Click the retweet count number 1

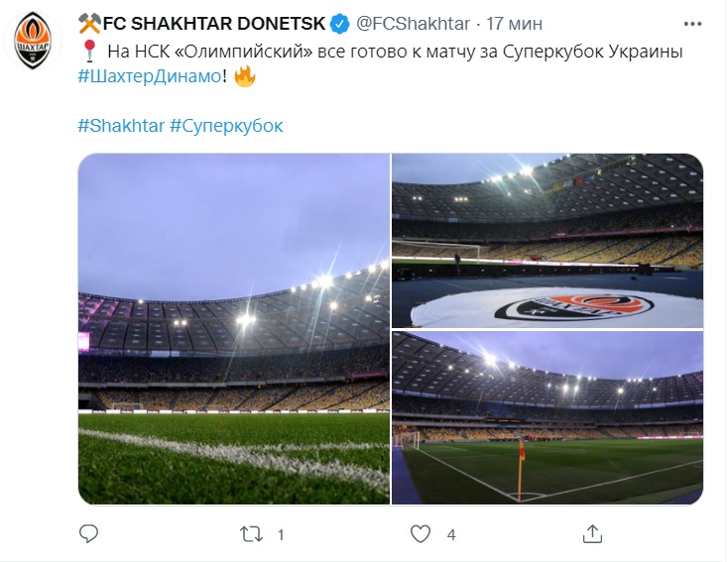pos(282,534)
